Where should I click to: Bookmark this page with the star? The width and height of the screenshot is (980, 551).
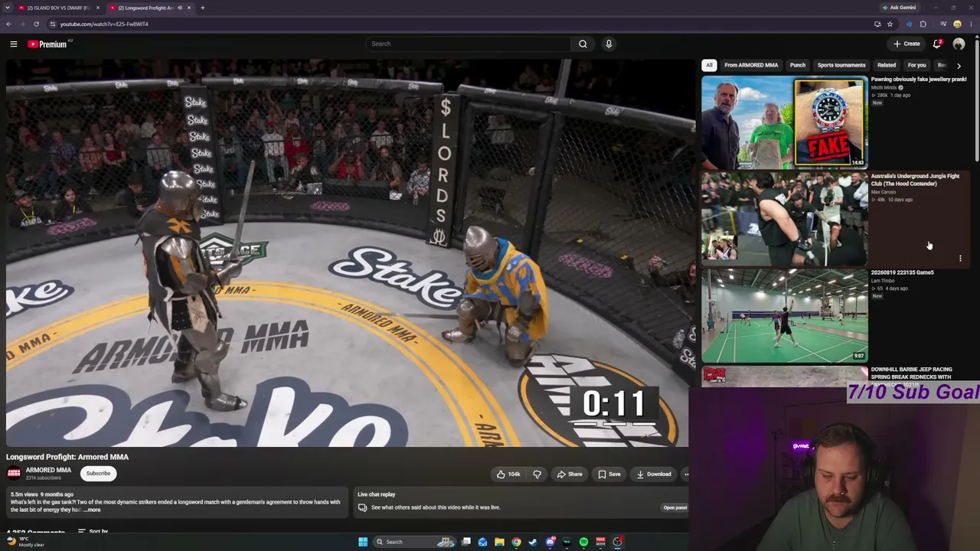890,24
